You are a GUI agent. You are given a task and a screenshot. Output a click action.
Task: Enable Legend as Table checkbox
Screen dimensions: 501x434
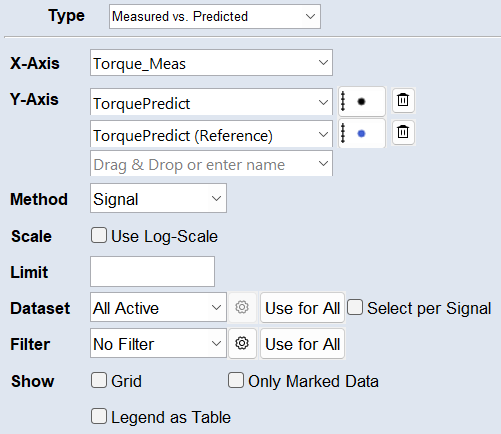point(99,416)
